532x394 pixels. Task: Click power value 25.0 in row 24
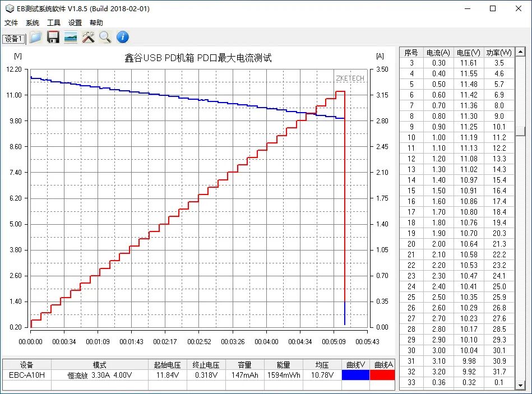click(499, 286)
